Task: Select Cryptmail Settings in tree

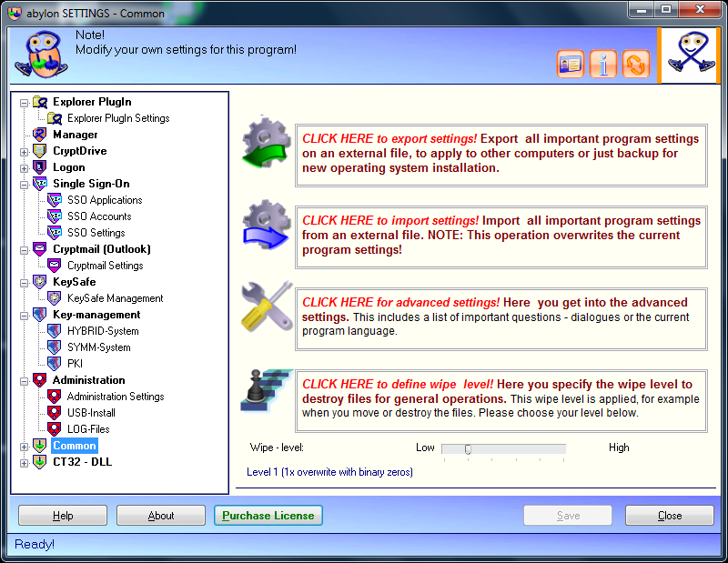Action: click(x=106, y=266)
